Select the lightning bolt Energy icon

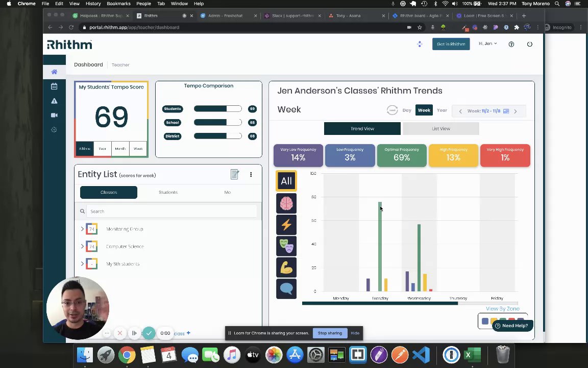tap(286, 224)
